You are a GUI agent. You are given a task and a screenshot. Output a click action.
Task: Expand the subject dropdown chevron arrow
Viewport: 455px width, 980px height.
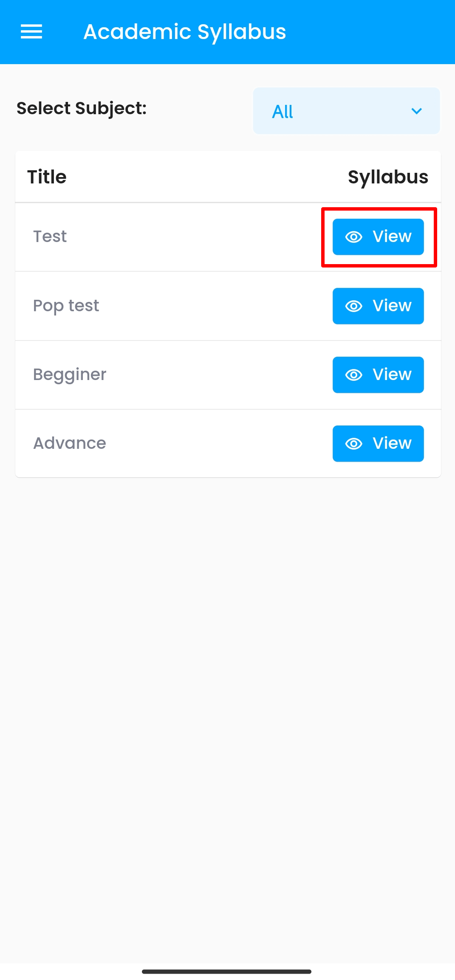tap(416, 111)
